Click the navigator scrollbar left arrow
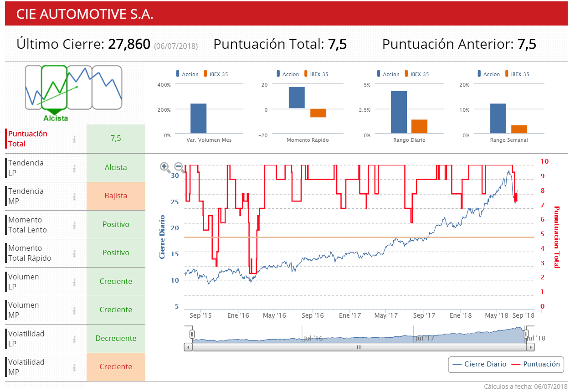This screenshot has height=392, width=575. pyautogui.click(x=188, y=347)
